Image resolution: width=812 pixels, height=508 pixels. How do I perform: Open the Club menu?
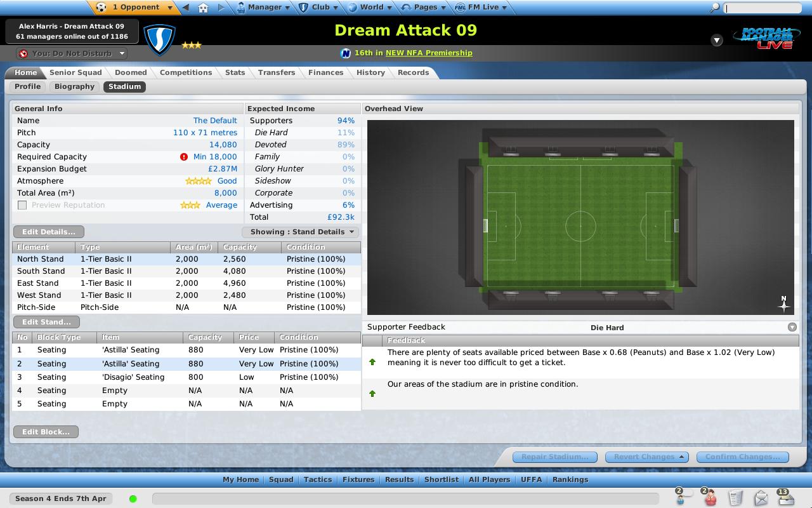click(x=320, y=8)
